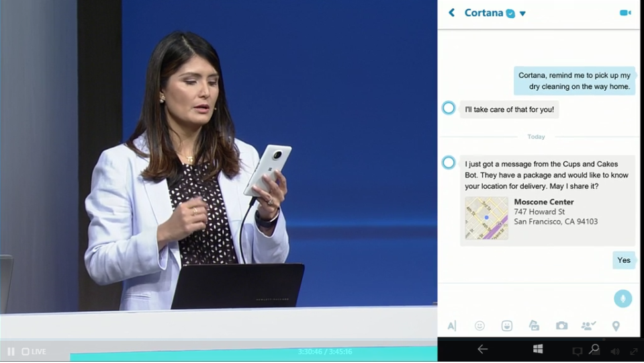Click the 'Moscone Center' location title
This screenshot has height=363, width=644.
click(544, 202)
